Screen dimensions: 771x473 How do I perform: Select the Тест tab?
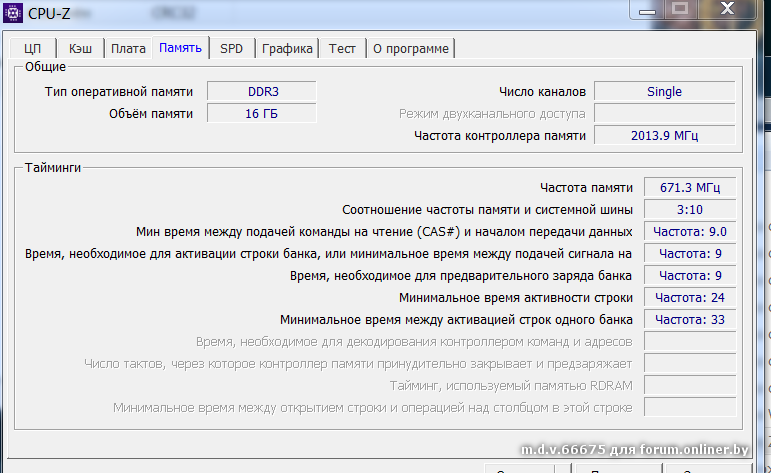342,48
